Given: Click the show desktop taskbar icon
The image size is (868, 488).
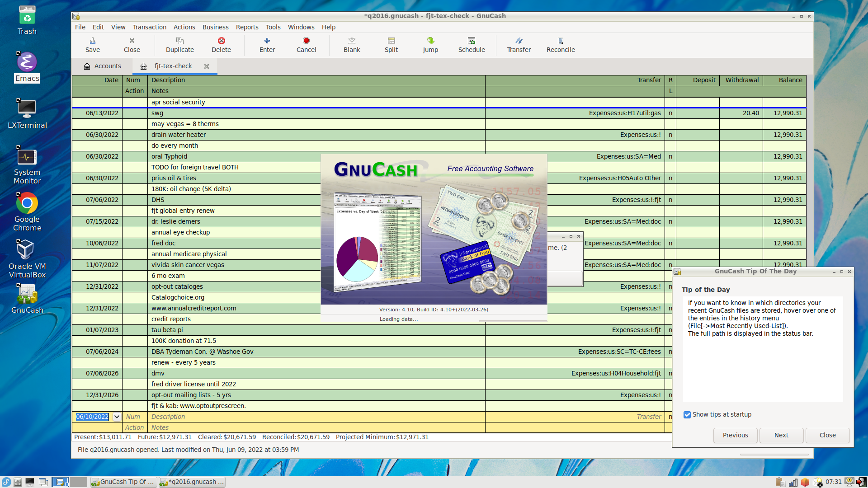Looking at the screenshot, I should point(43,482).
